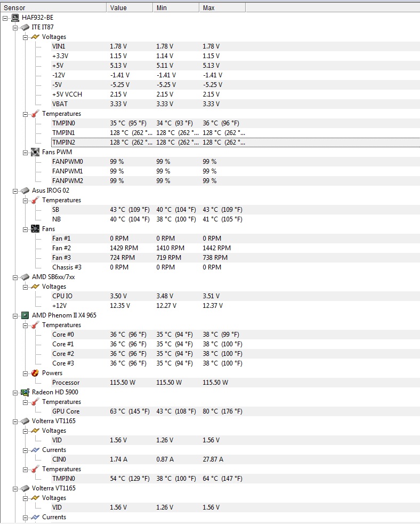The width and height of the screenshot is (420, 524).
Task: Click the Voltages icon under AMD SB6xx/7xx
Action: (x=35, y=287)
